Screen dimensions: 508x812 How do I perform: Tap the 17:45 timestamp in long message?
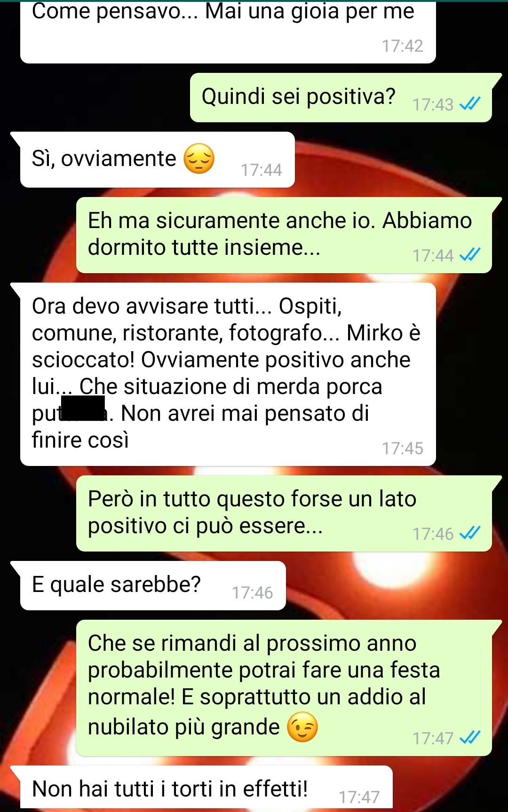[403, 449]
